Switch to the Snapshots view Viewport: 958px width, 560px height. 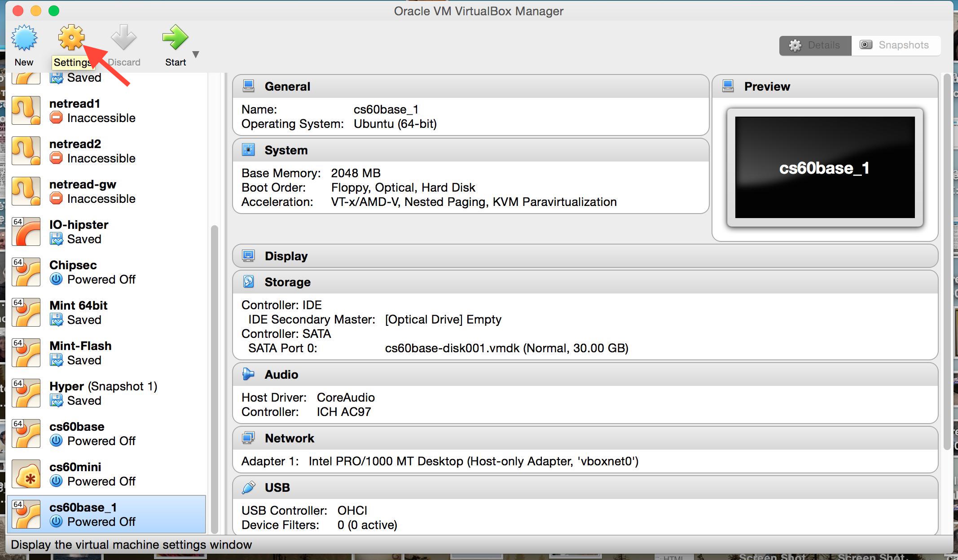pyautogui.click(x=896, y=45)
